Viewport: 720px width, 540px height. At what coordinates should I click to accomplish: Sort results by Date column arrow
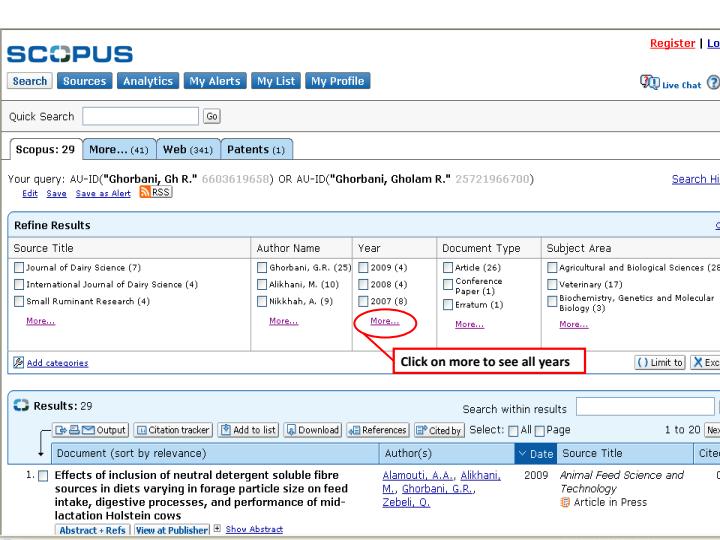click(x=522, y=454)
